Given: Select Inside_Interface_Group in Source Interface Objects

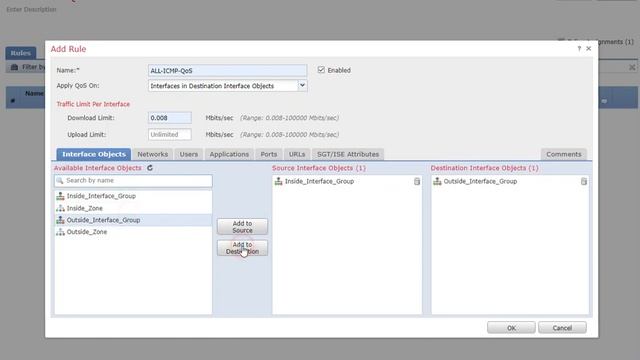Looking at the screenshot, I should (x=347, y=181).
